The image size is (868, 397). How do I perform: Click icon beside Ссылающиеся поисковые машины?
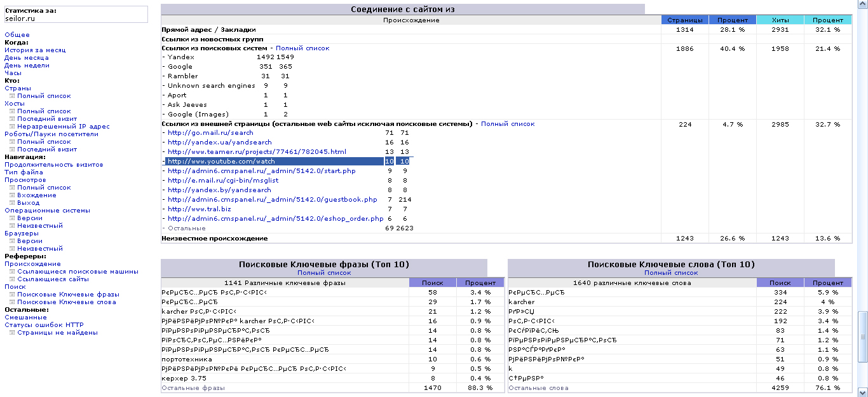point(12,272)
